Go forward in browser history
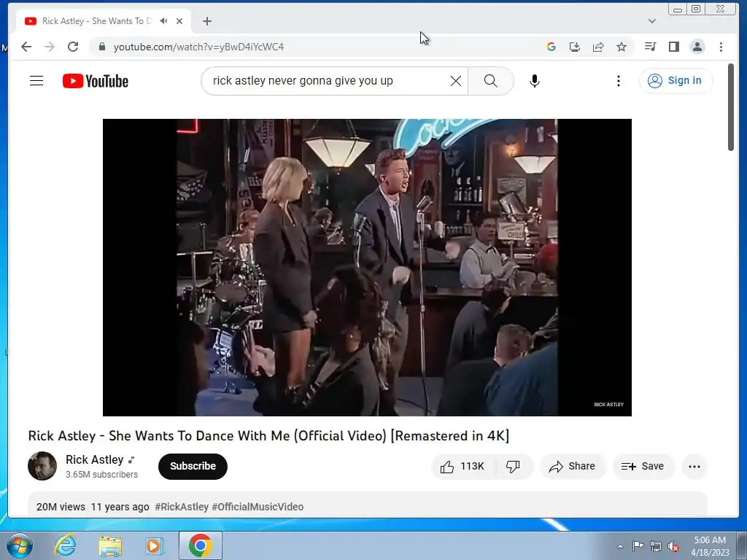Viewport: 747px width, 560px height. [50, 47]
